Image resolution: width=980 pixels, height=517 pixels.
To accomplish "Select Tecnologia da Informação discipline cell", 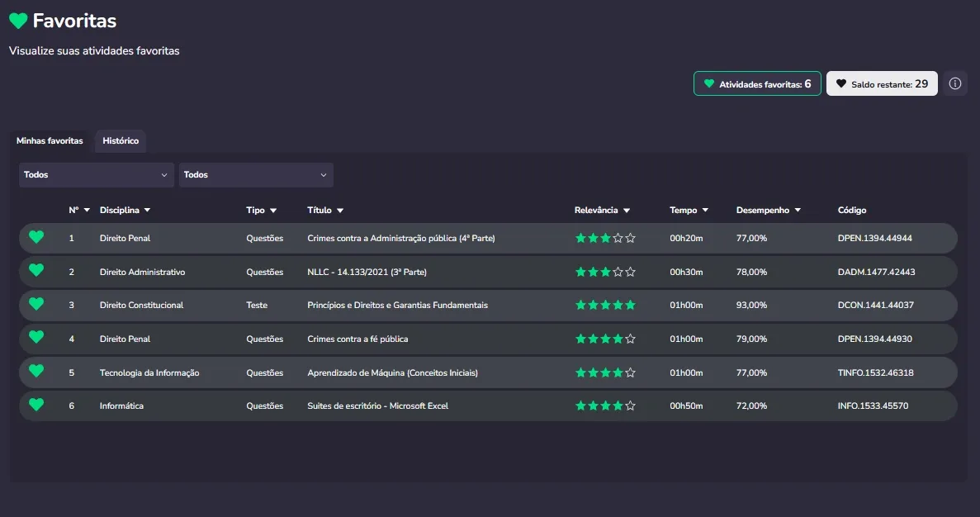I will pos(149,372).
